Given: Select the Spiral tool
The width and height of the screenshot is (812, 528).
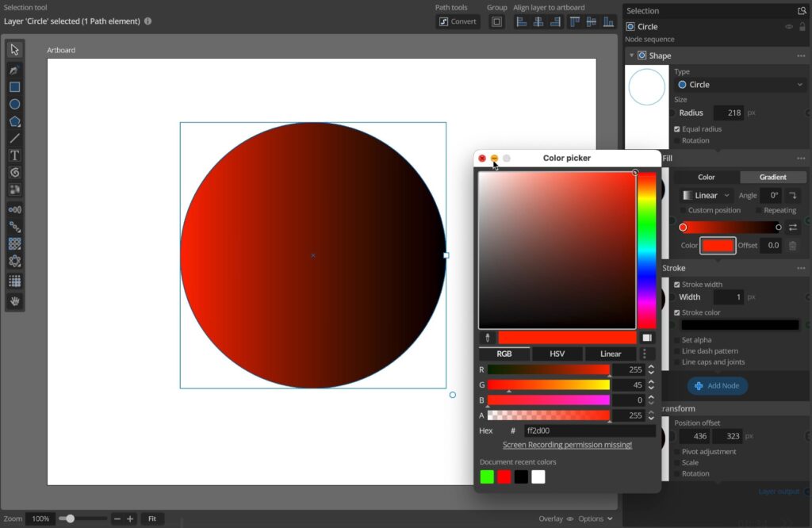Looking at the screenshot, I should click(14, 173).
